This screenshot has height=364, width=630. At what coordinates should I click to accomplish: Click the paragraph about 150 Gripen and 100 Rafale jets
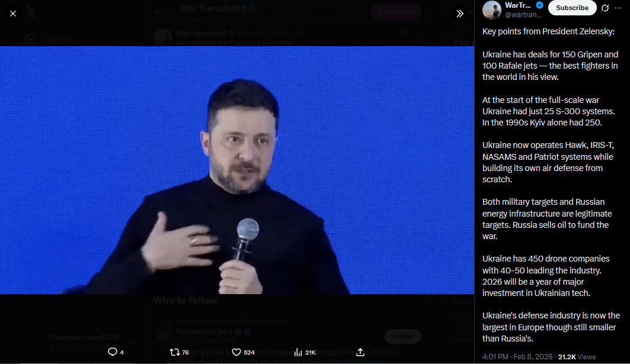pos(550,66)
